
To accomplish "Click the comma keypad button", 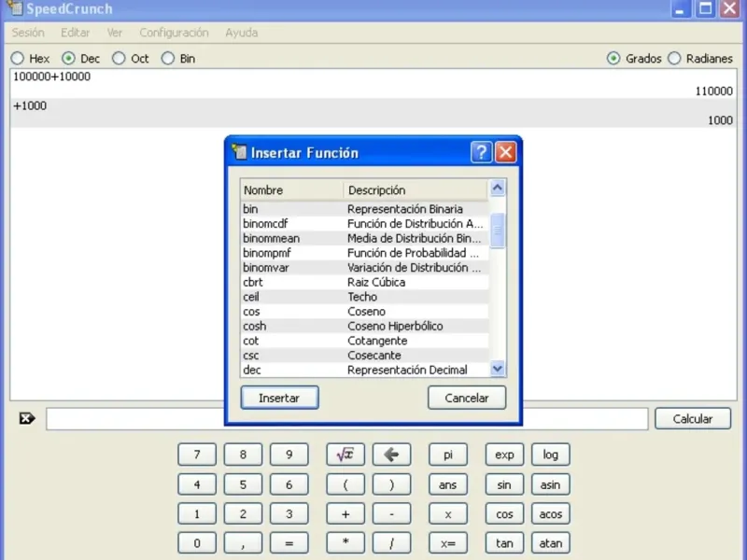I will pos(243,543).
